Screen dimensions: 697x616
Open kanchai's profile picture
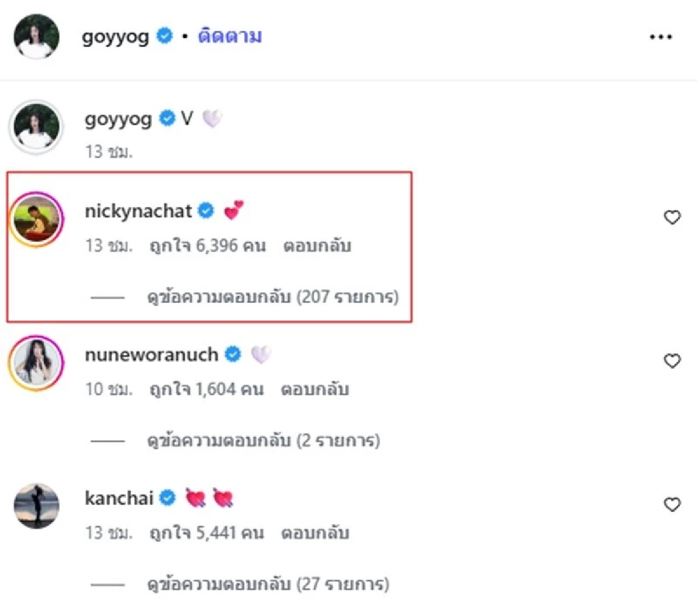click(36, 504)
